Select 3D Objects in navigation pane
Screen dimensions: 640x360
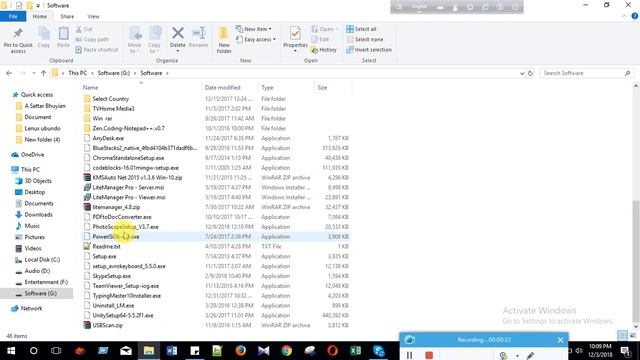click(38, 181)
